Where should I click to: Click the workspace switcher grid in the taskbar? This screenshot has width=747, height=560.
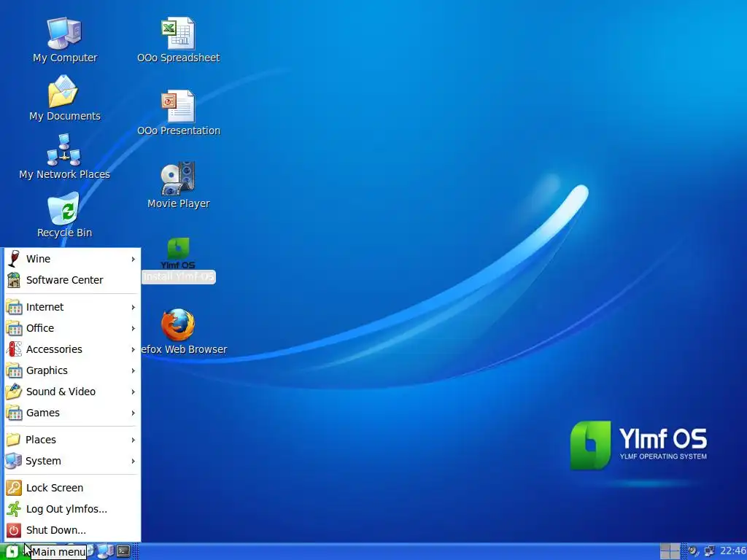pyautogui.click(x=670, y=551)
